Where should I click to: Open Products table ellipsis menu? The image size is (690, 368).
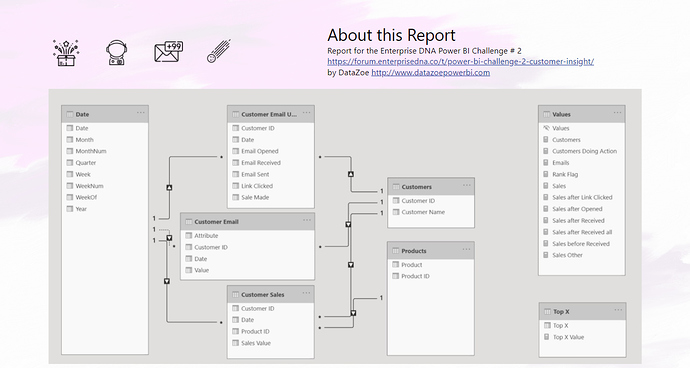pyautogui.click(x=466, y=250)
